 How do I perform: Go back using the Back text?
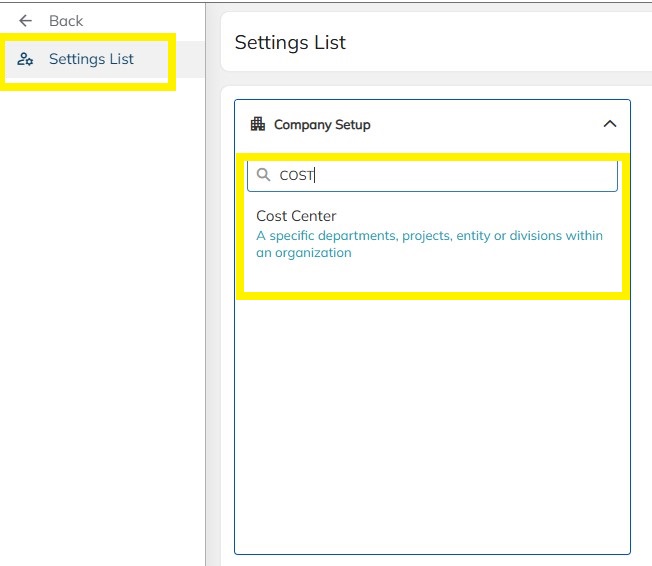[66, 21]
